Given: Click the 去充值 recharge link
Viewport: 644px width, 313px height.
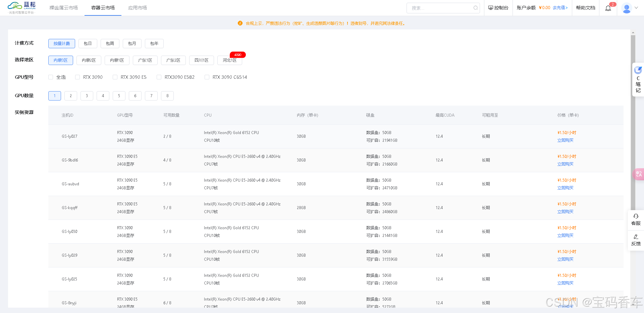Looking at the screenshot, I should pos(560,8).
